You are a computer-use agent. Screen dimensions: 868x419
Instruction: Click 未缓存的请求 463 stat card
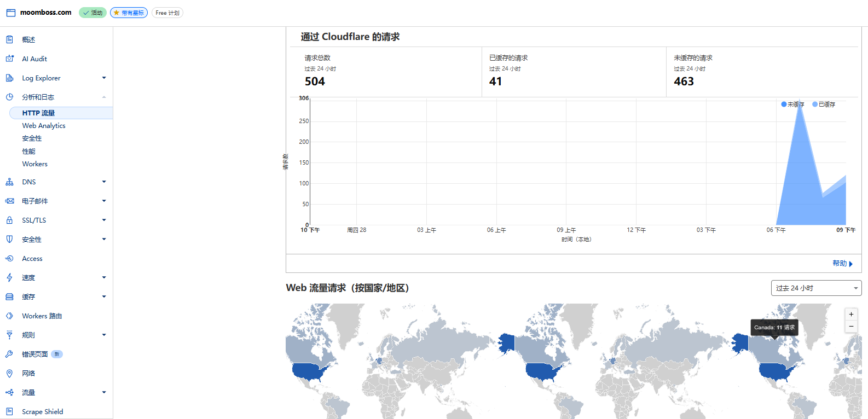click(x=762, y=72)
